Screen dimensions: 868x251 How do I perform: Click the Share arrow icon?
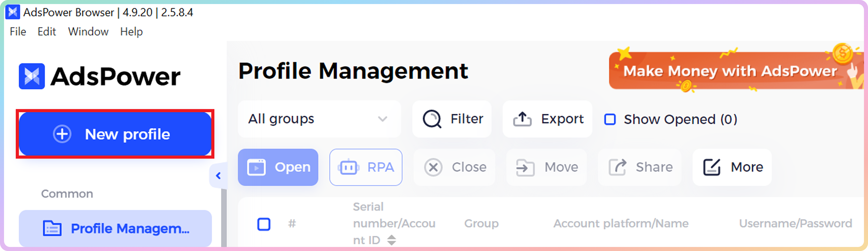pyautogui.click(x=617, y=167)
